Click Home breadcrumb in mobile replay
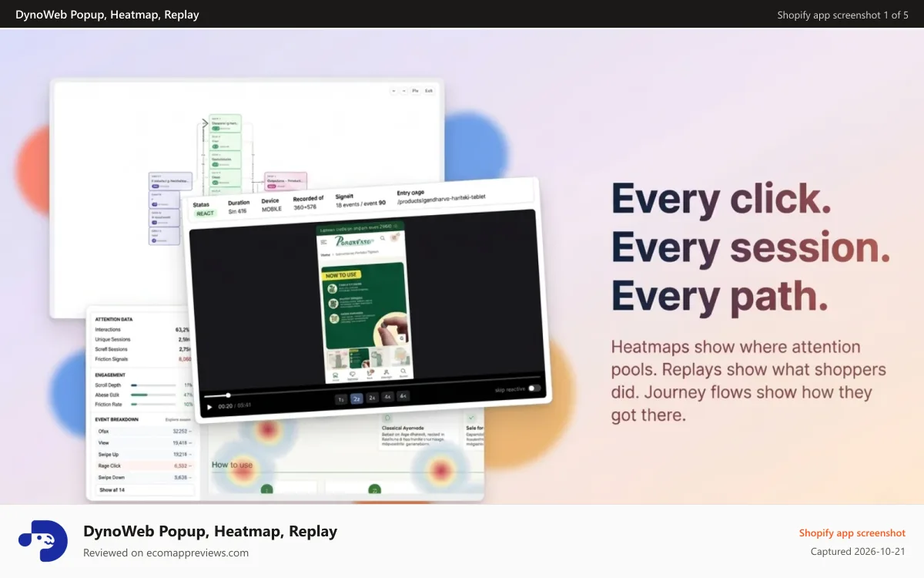This screenshot has height=578, width=924. click(x=326, y=254)
